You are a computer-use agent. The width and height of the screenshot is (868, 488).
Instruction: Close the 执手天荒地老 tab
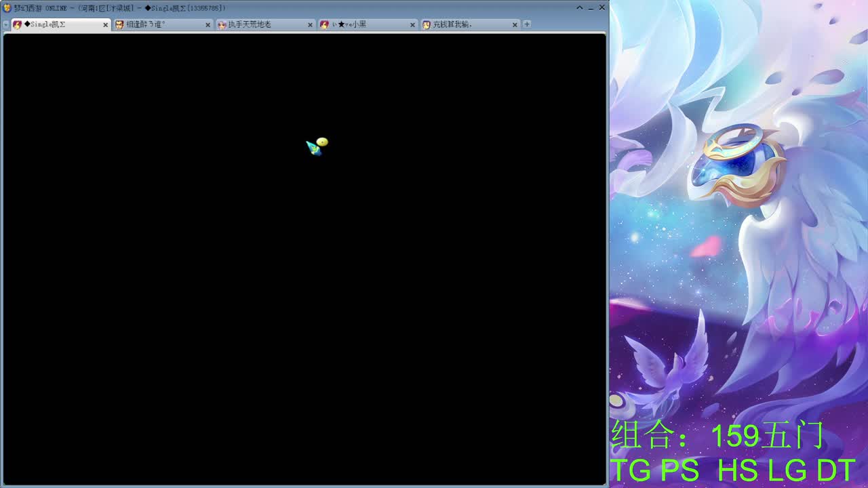pyautogui.click(x=310, y=24)
